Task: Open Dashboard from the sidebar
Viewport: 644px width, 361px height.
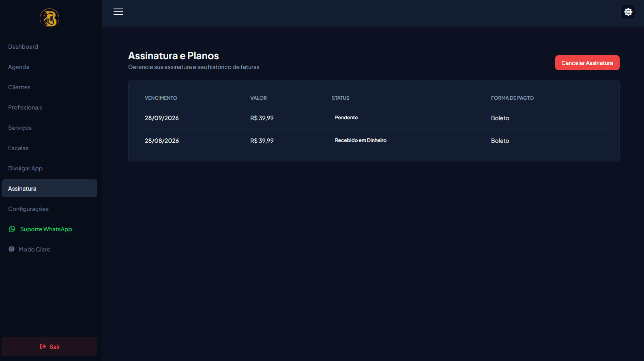Action: point(49,47)
